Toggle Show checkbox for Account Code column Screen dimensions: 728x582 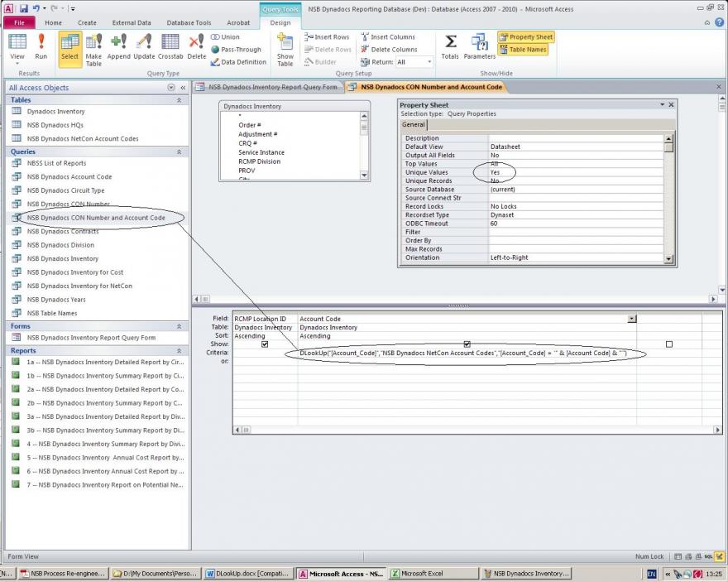tap(467, 344)
